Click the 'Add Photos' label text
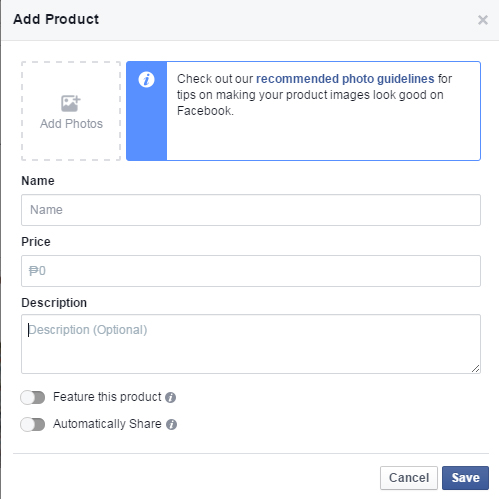Image resolution: width=499 pixels, height=499 pixels. click(71, 124)
